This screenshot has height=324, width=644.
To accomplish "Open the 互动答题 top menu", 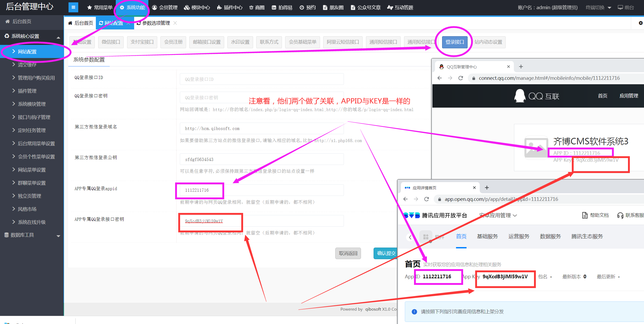I will coord(400,8).
